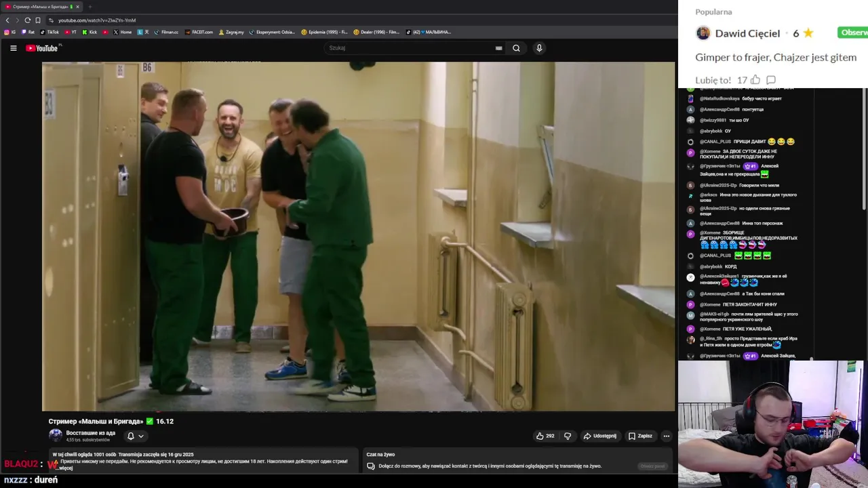Click the live chat scrollbar handle

click(811, 359)
